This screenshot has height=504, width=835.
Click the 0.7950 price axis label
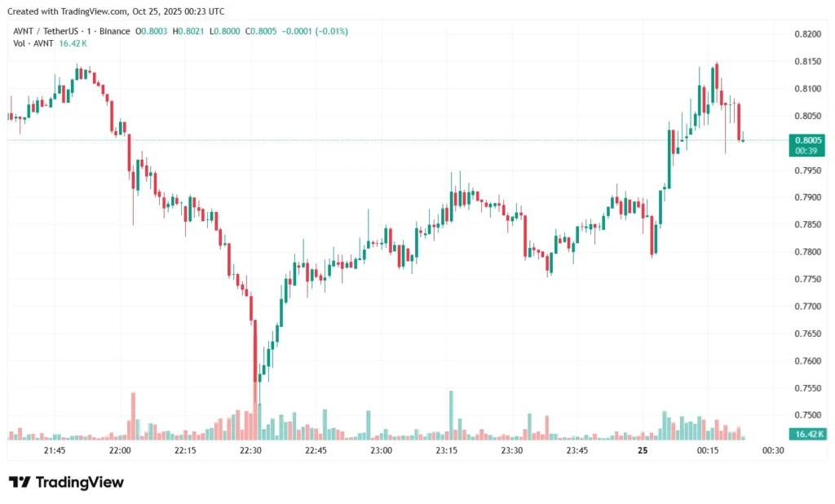(806, 170)
